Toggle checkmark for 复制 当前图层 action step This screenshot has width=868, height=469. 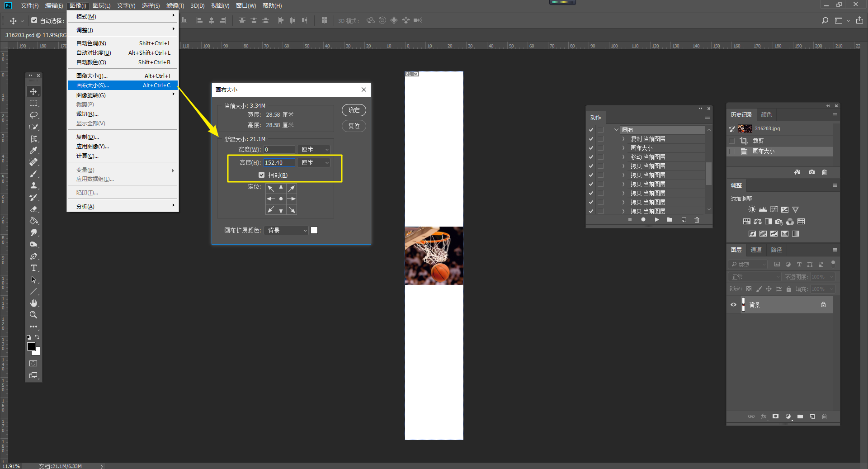point(591,139)
